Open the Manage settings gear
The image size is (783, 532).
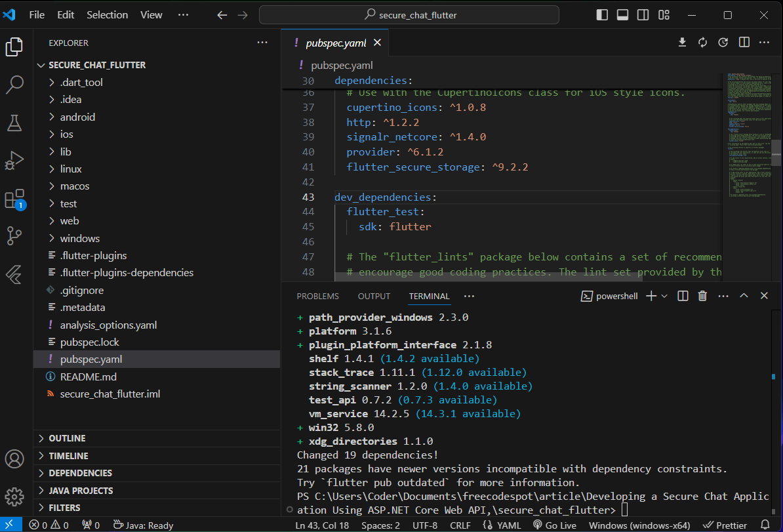click(14, 495)
